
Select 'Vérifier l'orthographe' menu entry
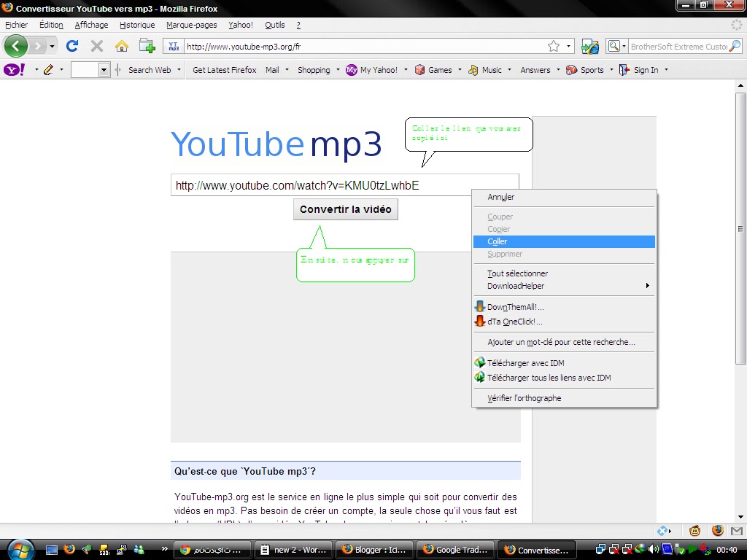[564, 398]
